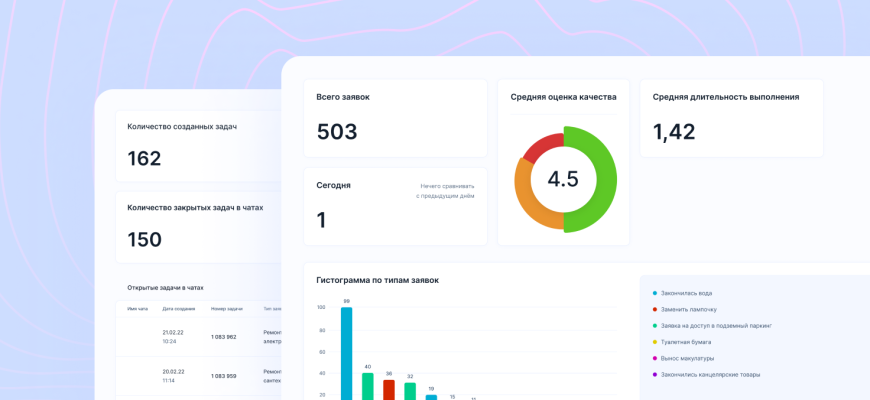Select the tallest blue bar labeled 99

pyautogui.click(x=346, y=353)
